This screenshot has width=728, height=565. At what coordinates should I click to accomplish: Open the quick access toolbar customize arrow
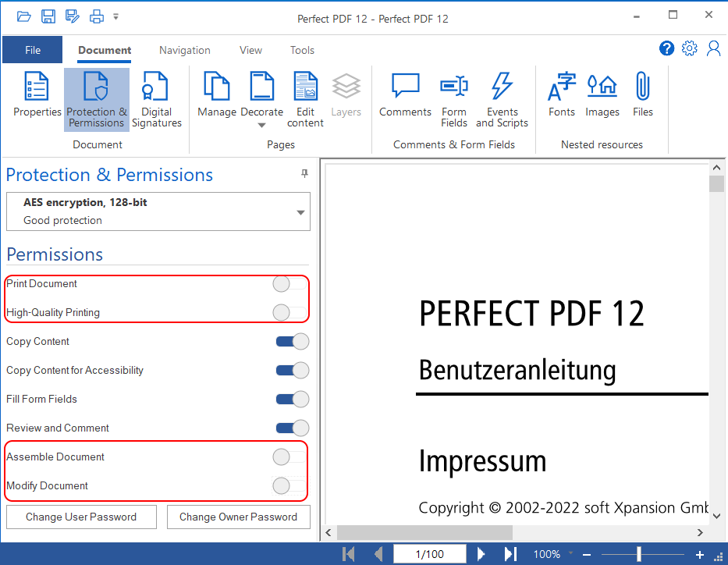[116, 16]
